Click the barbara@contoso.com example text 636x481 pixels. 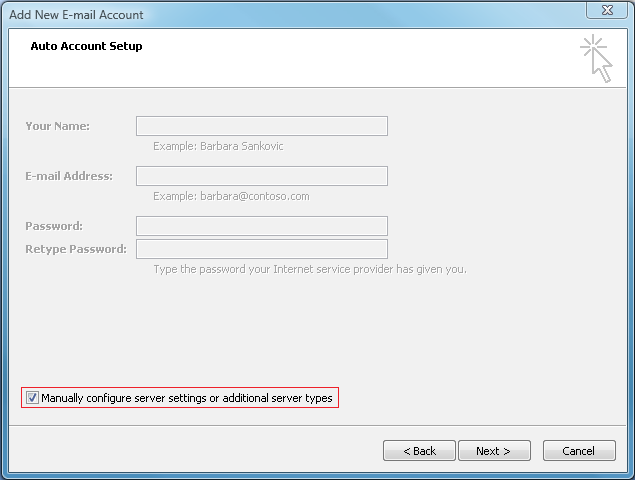coord(231,196)
